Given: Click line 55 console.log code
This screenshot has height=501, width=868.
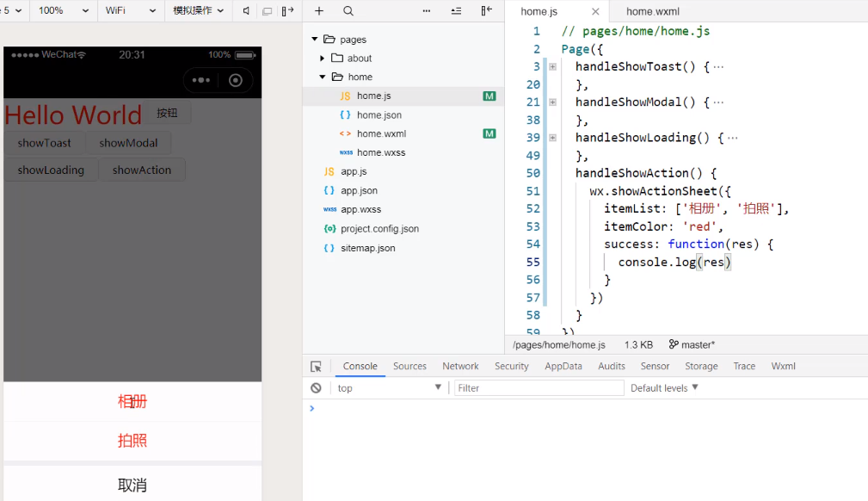Looking at the screenshot, I should pyautogui.click(x=674, y=263).
